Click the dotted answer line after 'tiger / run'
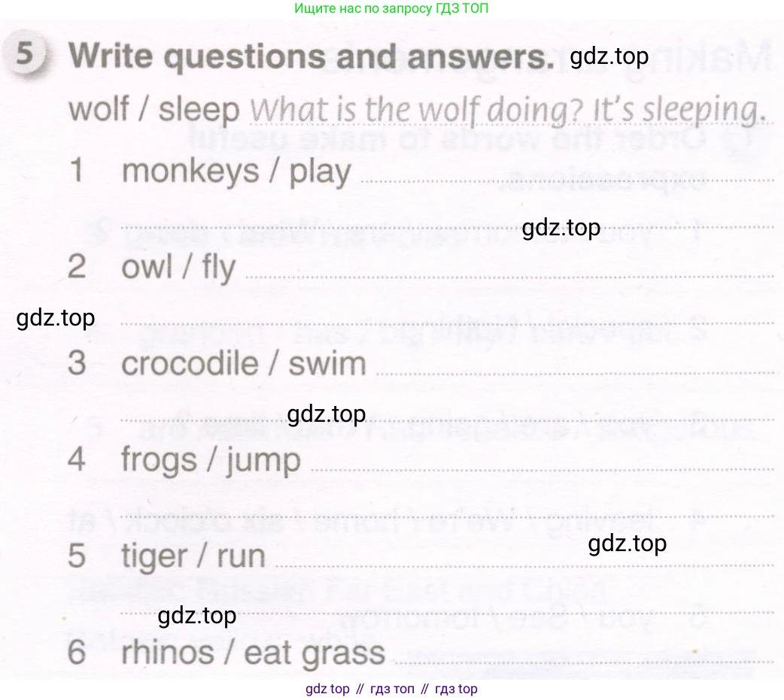This screenshot has height=700, width=784. pos(524,566)
